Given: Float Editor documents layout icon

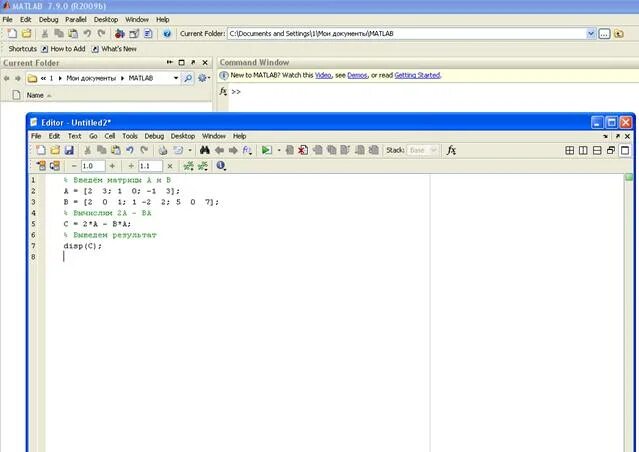Looking at the screenshot, I should (x=611, y=150).
